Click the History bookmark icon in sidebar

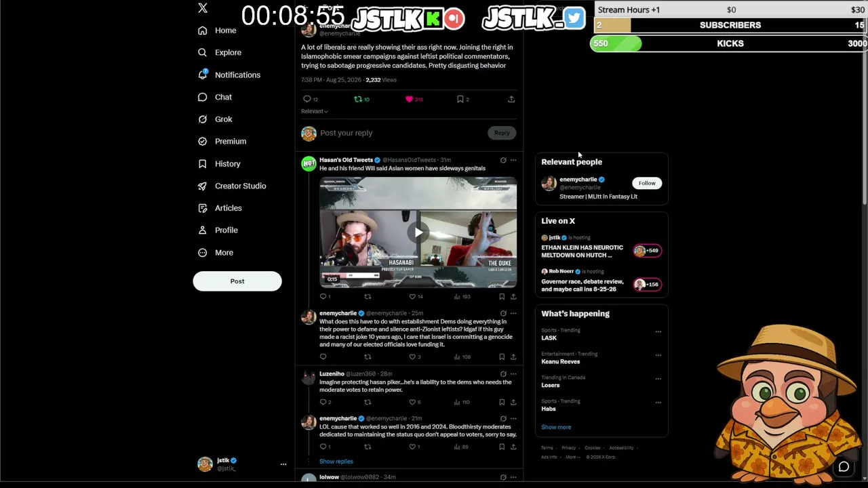pyautogui.click(x=202, y=163)
